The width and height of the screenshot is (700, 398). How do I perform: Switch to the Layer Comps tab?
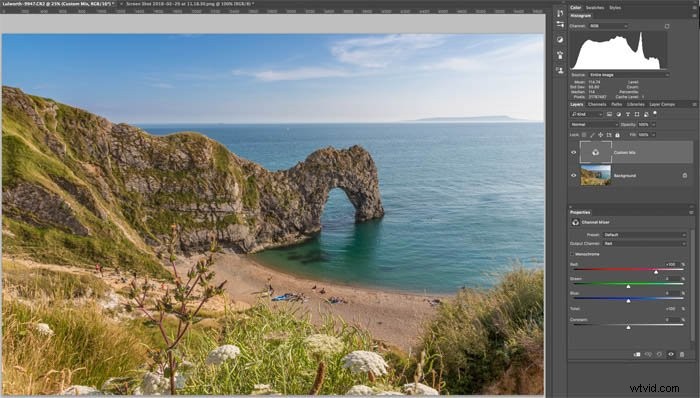[662, 104]
